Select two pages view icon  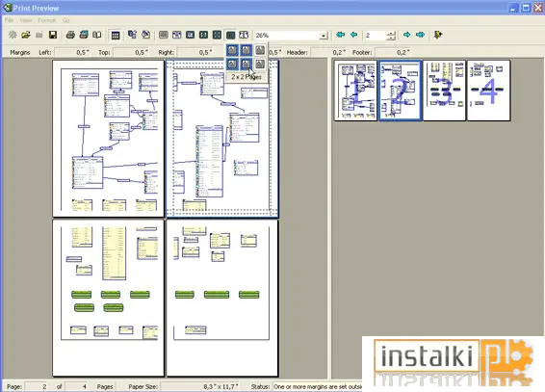coord(203,35)
